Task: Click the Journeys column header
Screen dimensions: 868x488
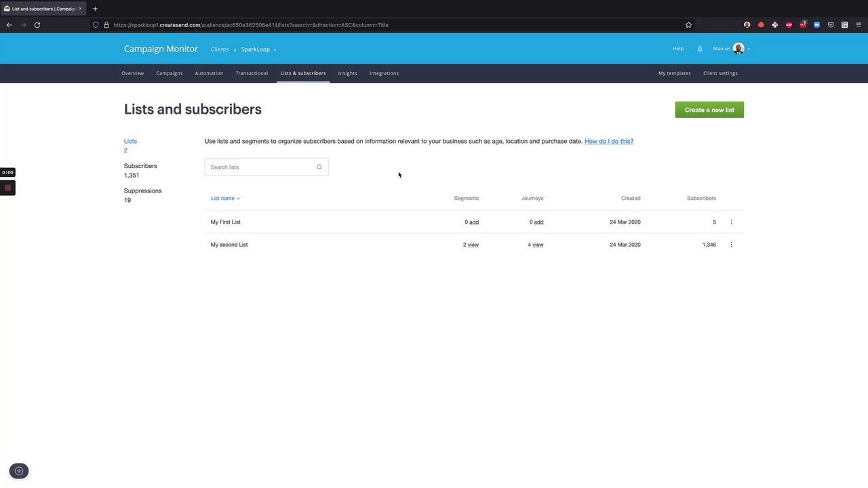Action: [532, 199]
